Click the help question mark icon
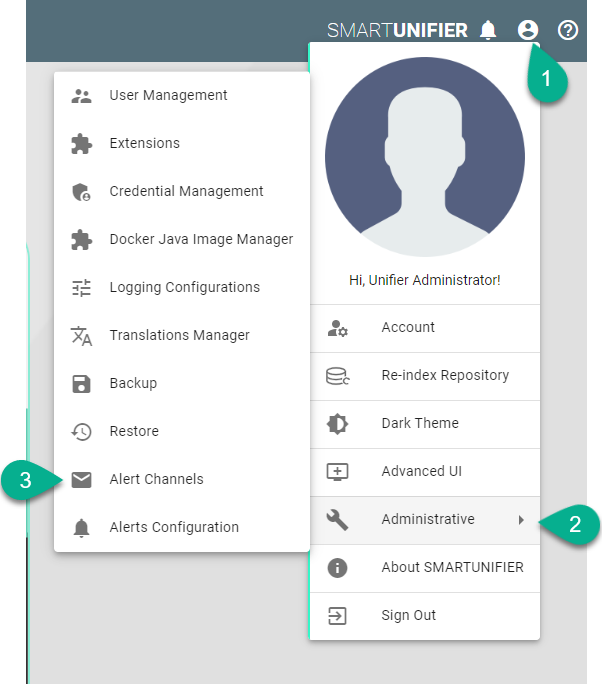The height and width of the screenshot is (684, 602). pos(568,30)
